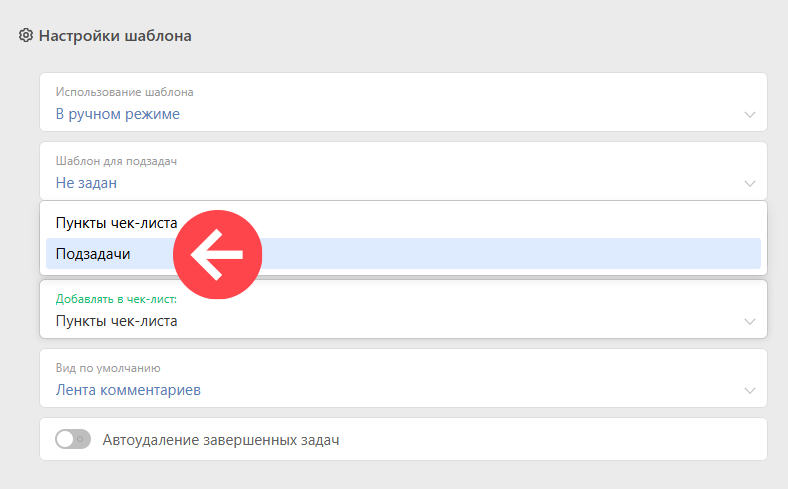Image resolution: width=788 pixels, height=489 pixels.
Task: Click the Лента комментариев value
Action: point(128,390)
